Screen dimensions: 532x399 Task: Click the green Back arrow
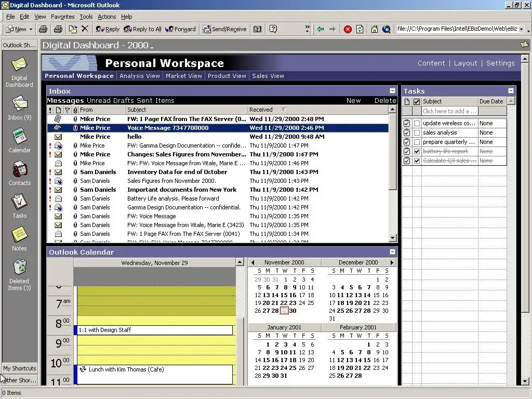tap(320, 29)
